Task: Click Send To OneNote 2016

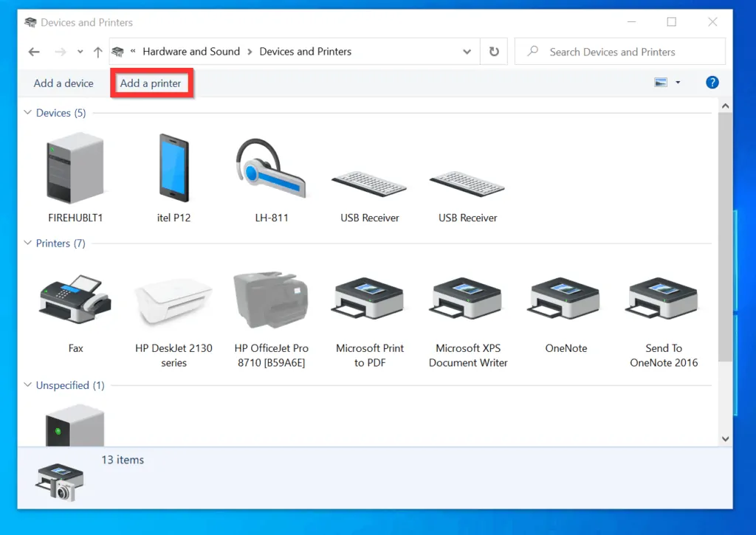Action: (661, 299)
